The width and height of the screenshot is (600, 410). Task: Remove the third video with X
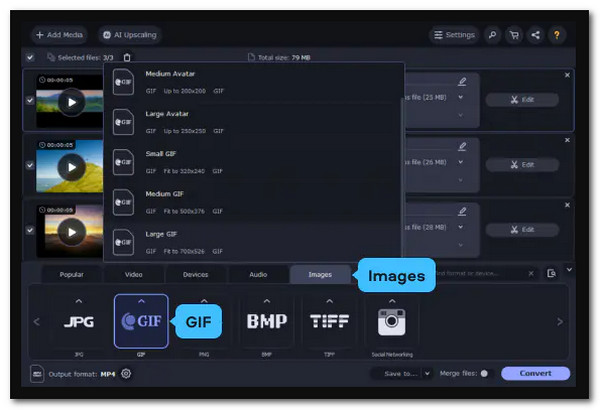click(567, 205)
